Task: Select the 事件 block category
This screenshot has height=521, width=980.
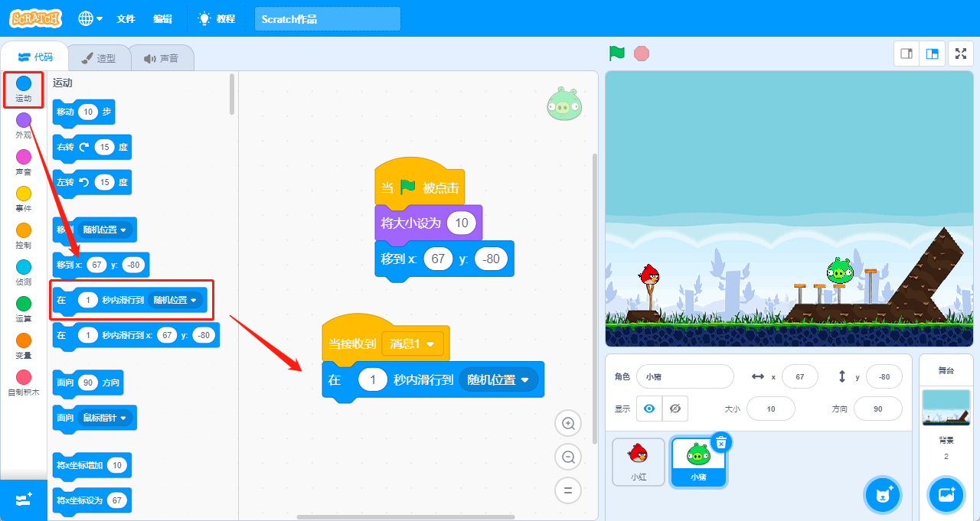Action: tap(24, 199)
